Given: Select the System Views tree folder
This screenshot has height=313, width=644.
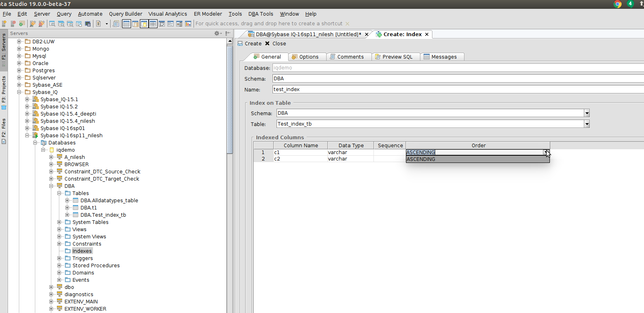Looking at the screenshot, I should [x=89, y=236].
